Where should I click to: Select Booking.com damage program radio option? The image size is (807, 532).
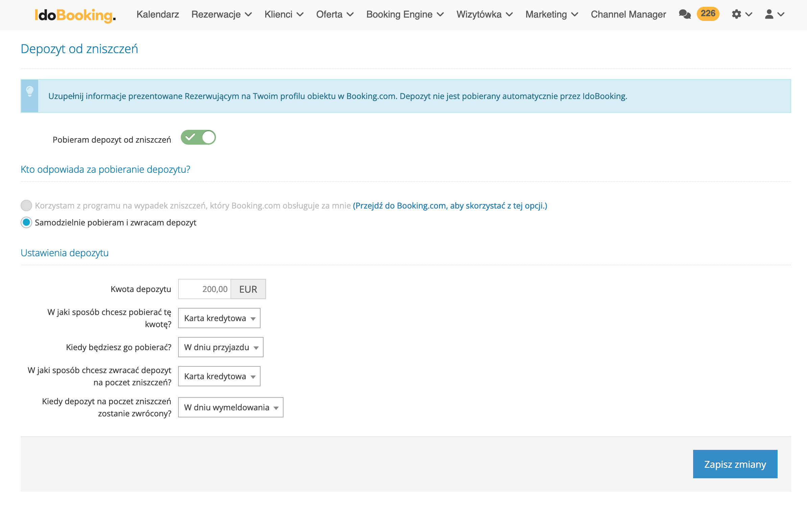pyautogui.click(x=26, y=205)
